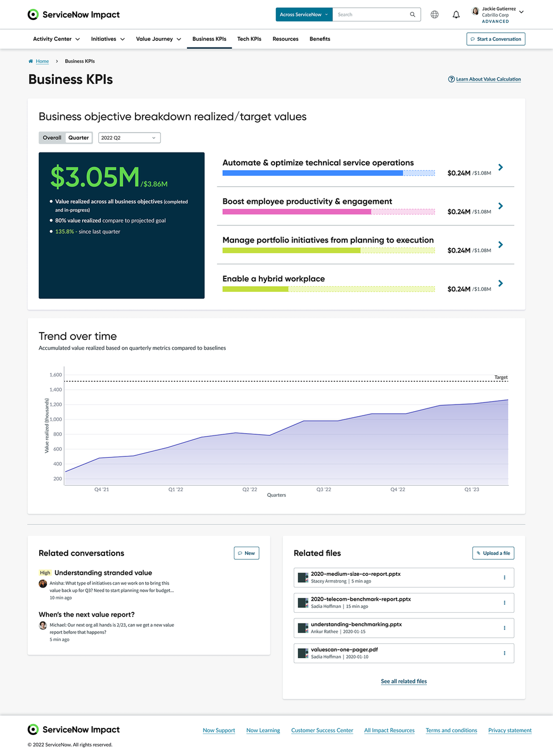
Task: Switch to the Tech KPIs tab
Action: pos(249,39)
